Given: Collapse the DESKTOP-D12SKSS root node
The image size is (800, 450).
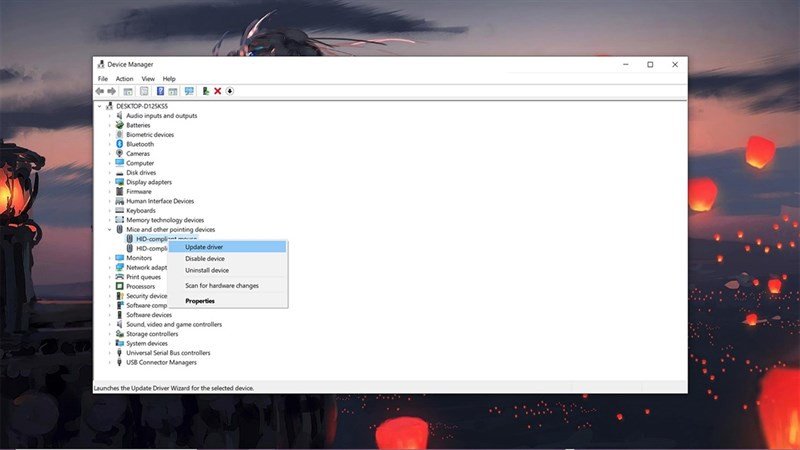Looking at the screenshot, I should (x=99, y=106).
